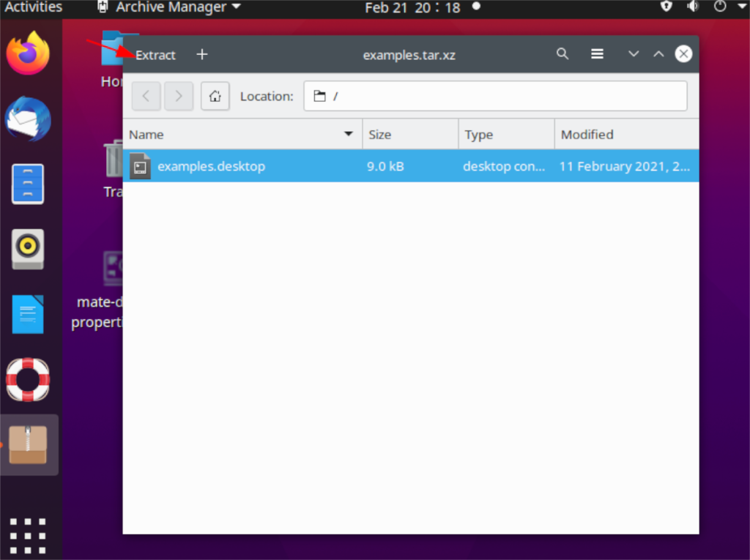Open archive search with magnifier icon

pyautogui.click(x=562, y=53)
